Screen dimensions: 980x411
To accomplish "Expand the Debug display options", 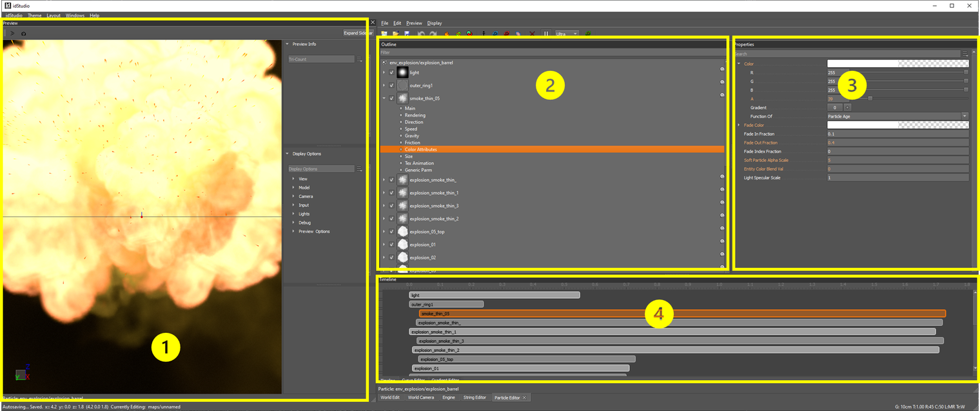I will pos(293,223).
